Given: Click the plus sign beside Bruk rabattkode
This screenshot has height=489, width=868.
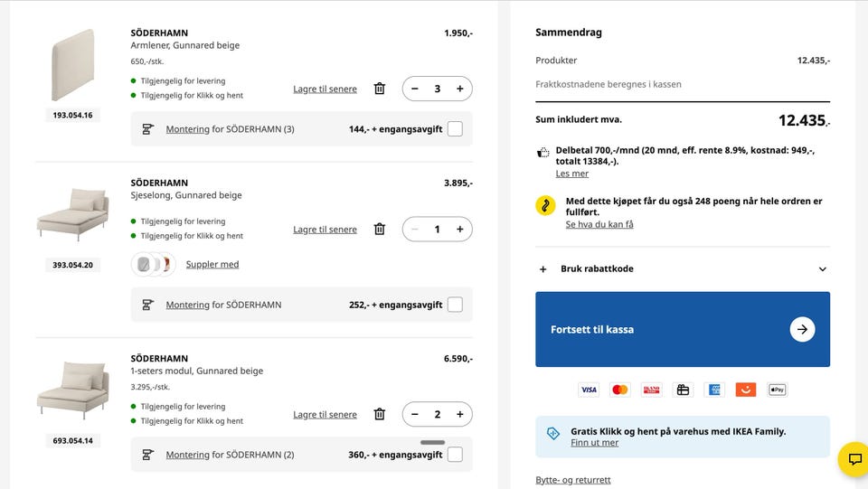Looking at the screenshot, I should pos(543,269).
